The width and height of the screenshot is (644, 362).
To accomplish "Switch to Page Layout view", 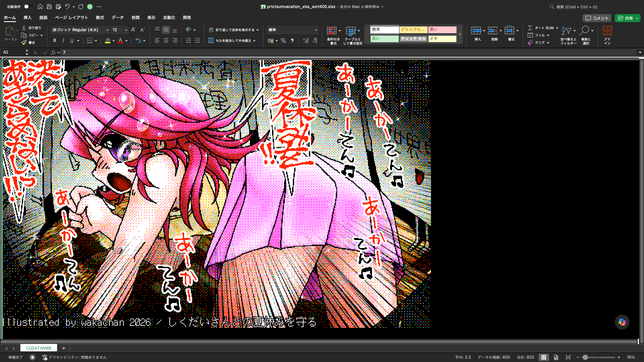I will pyautogui.click(x=556, y=357).
